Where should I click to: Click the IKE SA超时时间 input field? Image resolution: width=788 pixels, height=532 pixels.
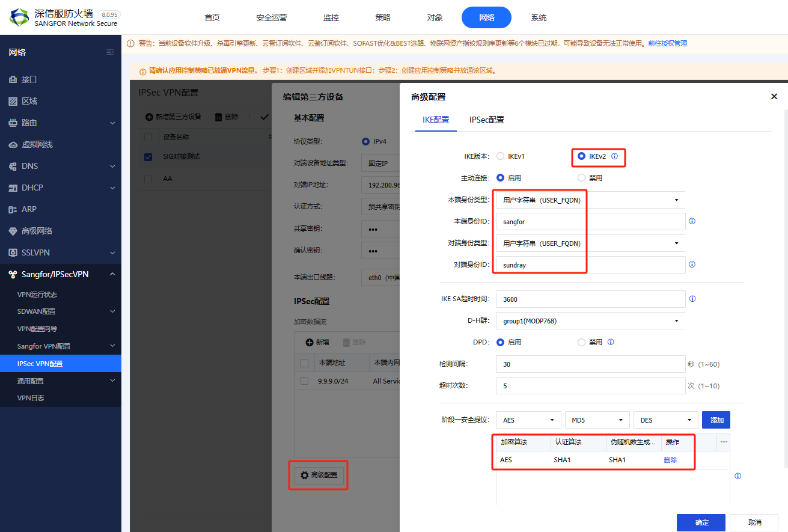pos(591,299)
